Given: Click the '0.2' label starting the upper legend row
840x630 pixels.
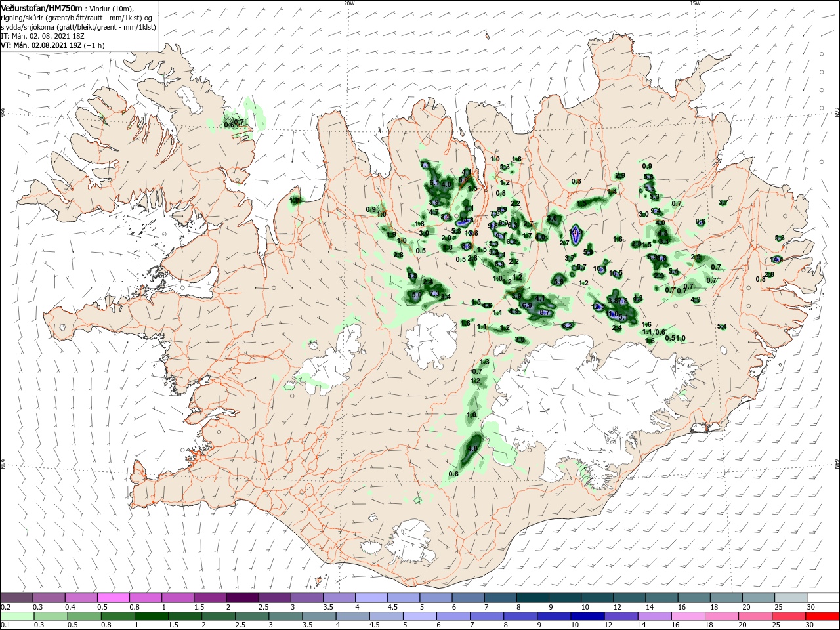Looking at the screenshot, I should point(5,607).
